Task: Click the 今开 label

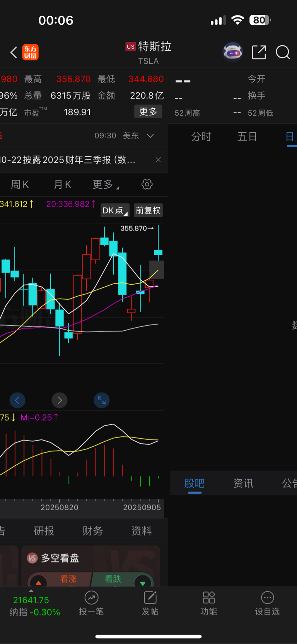Action: tap(257, 79)
